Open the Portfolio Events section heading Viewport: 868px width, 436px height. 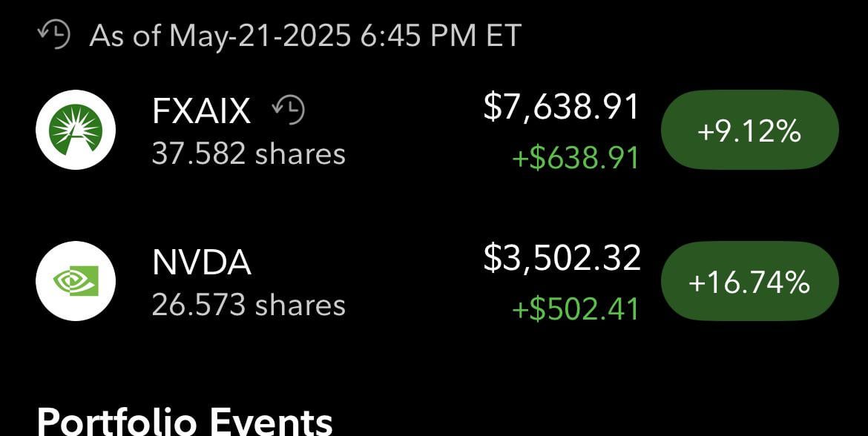pyautogui.click(x=184, y=420)
